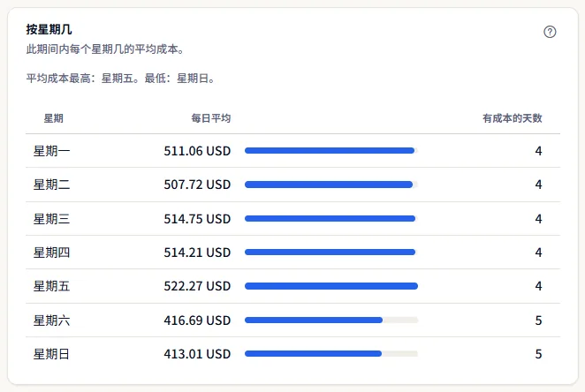This screenshot has width=585, height=392.
Task: Click the 星期五 cost bar
Action: click(331, 286)
